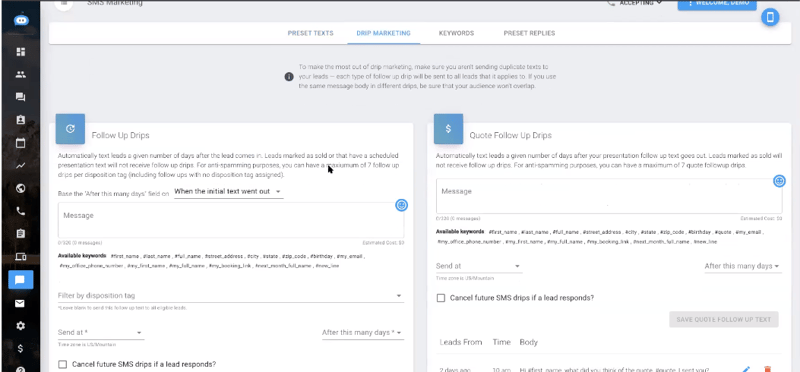The height and width of the screenshot is (372, 800).
Task: Open the phone calls icon in sidebar
Action: pyautogui.click(x=20, y=211)
